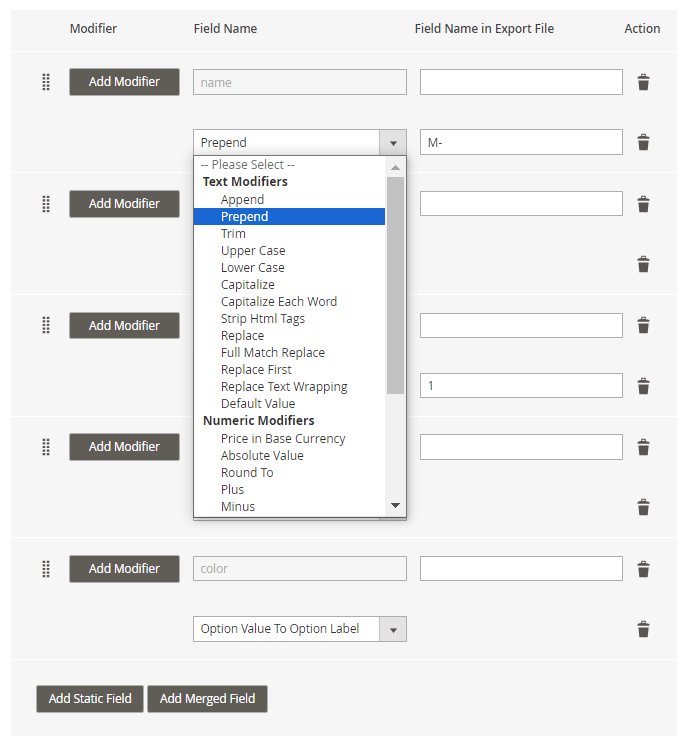Delete the color field row
The height and width of the screenshot is (736, 685).
click(x=643, y=568)
